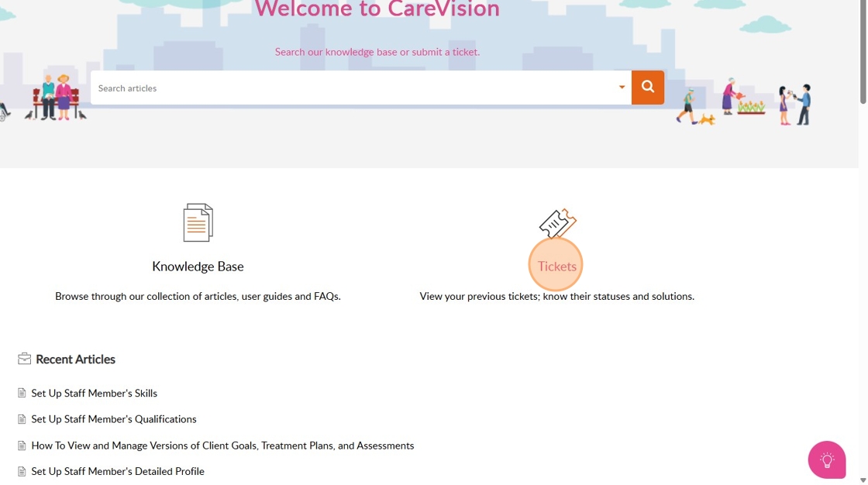Open How To View and Manage Versions article
Screen dimensions: 868x485
pos(222,445)
